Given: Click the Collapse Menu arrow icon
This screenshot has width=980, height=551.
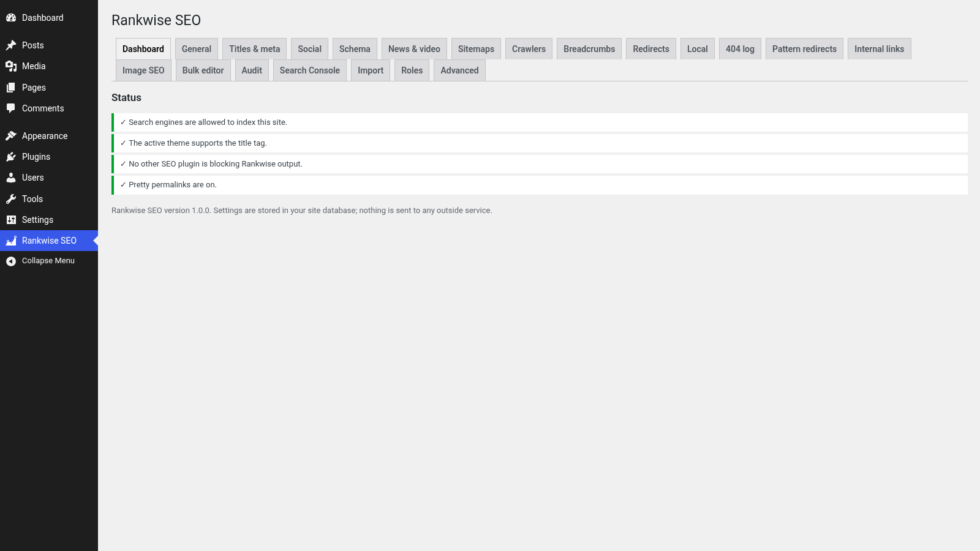Looking at the screenshot, I should tap(11, 261).
